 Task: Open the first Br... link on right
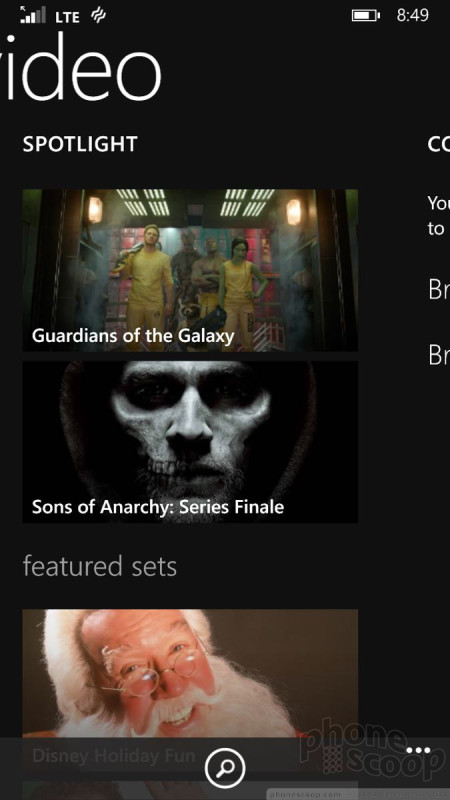439,289
